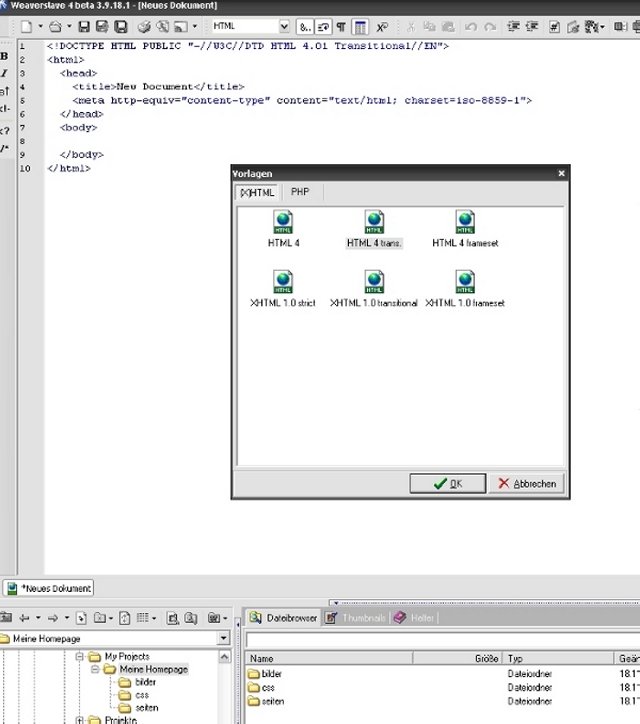This screenshot has height=724, width=640.
Task: Toggle the table/grid view button
Action: click(x=360, y=27)
